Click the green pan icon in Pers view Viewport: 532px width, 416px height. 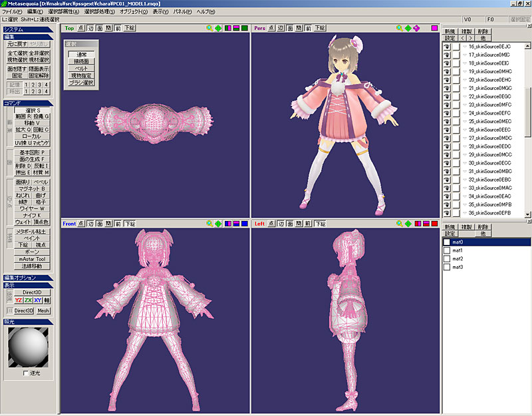408,29
